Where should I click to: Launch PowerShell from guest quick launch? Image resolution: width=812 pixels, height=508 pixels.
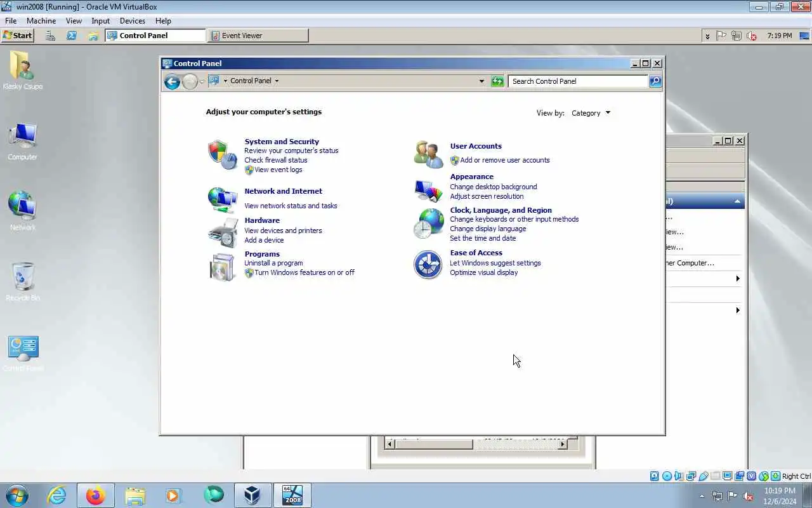72,36
